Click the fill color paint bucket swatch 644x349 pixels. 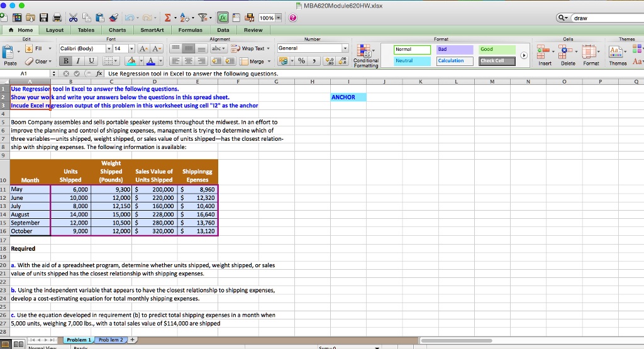click(131, 61)
